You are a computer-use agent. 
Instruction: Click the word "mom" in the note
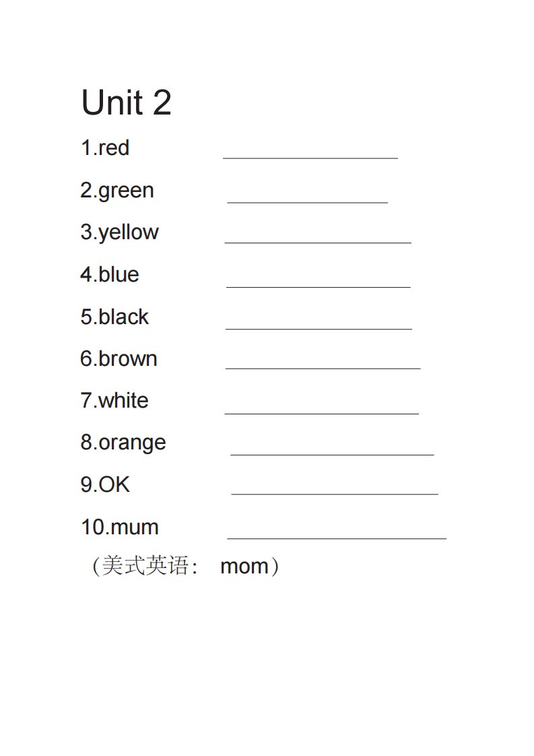[244, 566]
